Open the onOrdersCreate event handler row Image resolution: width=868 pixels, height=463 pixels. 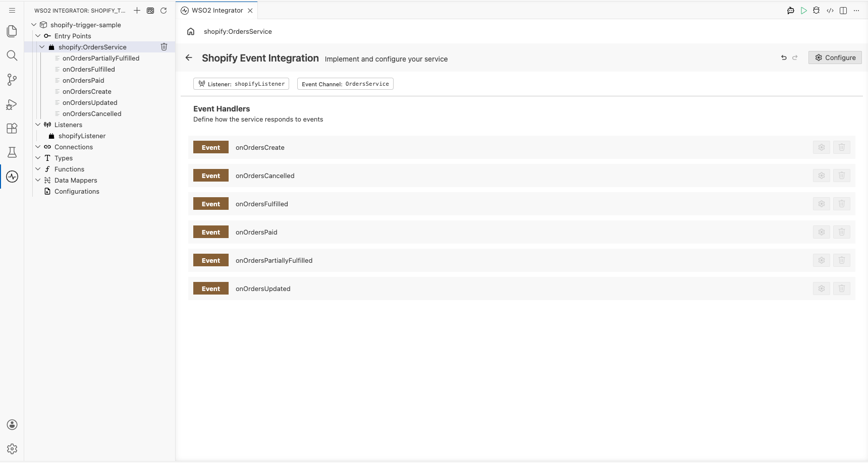[522, 147]
